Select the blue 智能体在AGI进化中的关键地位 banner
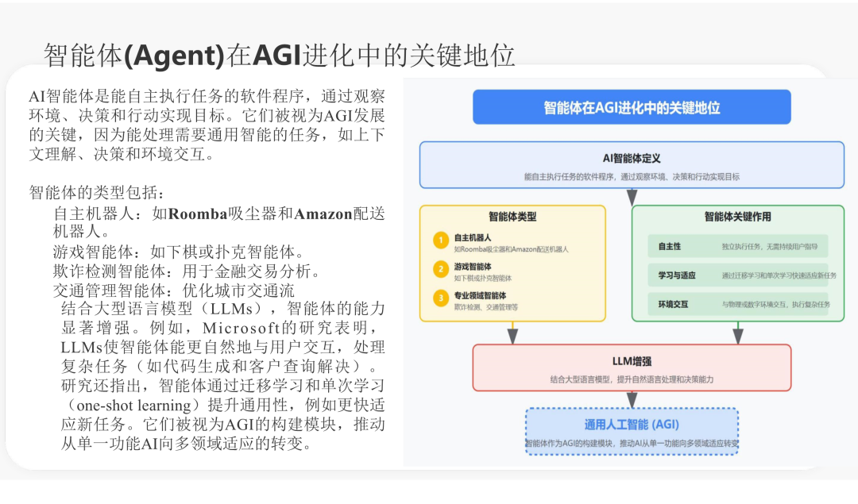The image size is (858, 504). (632, 106)
